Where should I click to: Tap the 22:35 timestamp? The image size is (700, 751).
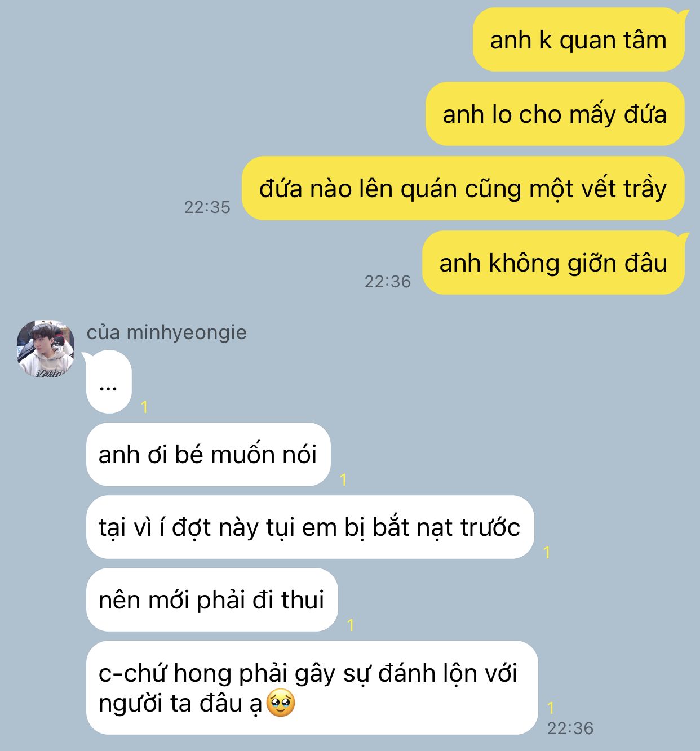pyautogui.click(x=207, y=207)
